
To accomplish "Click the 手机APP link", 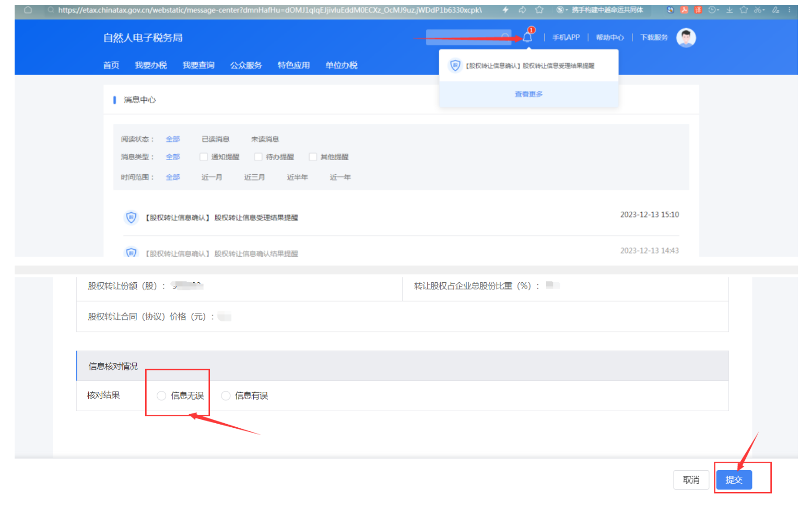I will (x=566, y=38).
